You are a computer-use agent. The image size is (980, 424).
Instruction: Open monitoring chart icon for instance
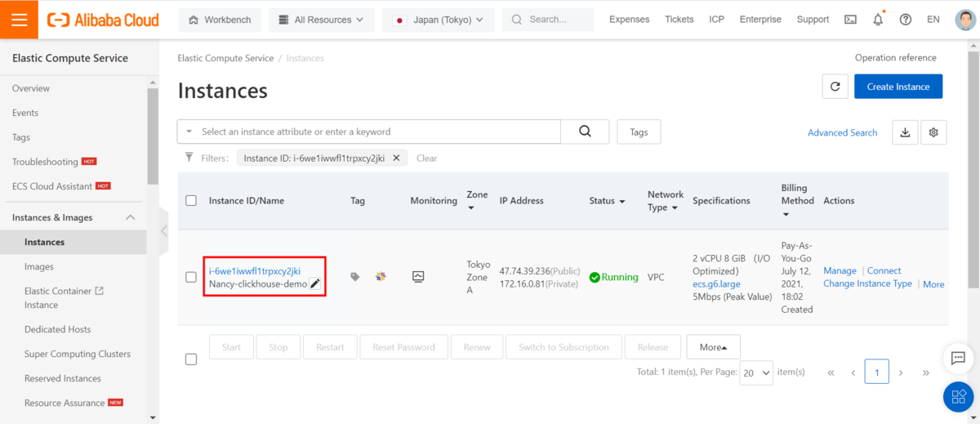pyautogui.click(x=418, y=277)
